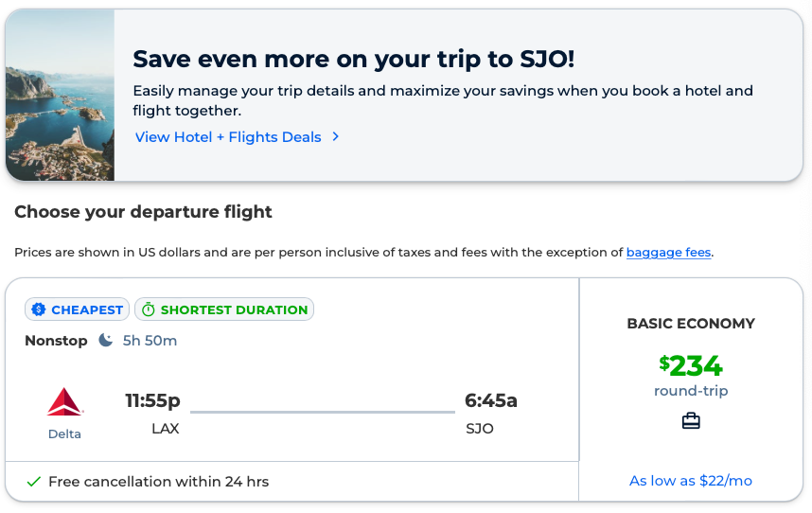The width and height of the screenshot is (812, 513).
Task: Click the SHORTEST DURATION badge label
Action: 234,310
